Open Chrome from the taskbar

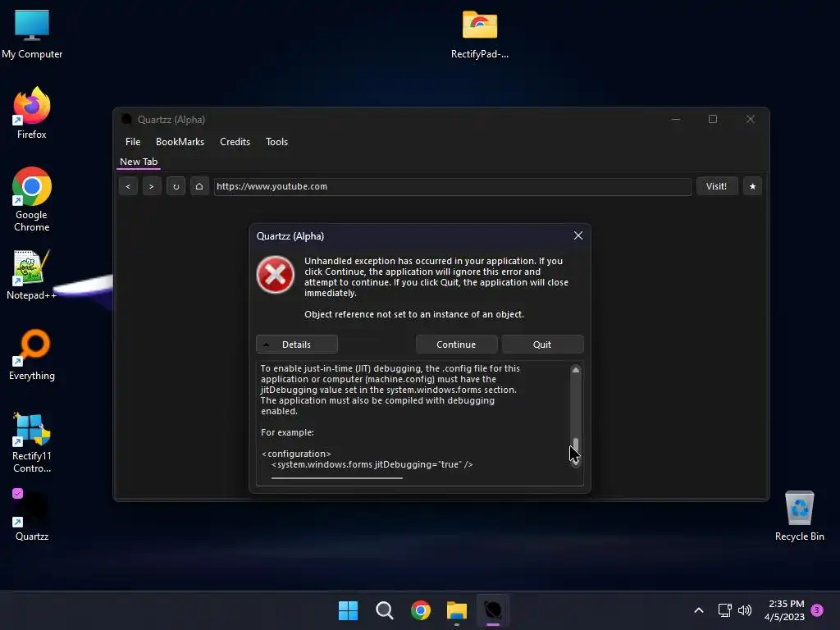pyautogui.click(x=421, y=610)
